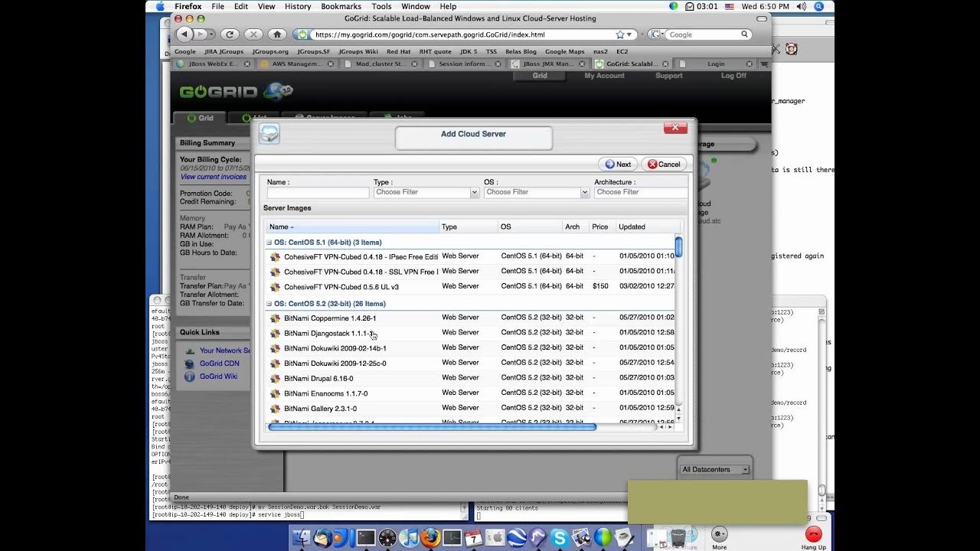
Task: Click the BitNami Drupal 6.16-0 row icon
Action: coord(276,378)
